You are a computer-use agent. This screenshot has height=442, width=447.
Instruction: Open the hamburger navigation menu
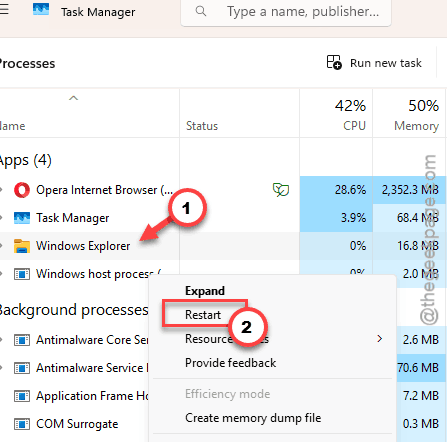(4, 9)
